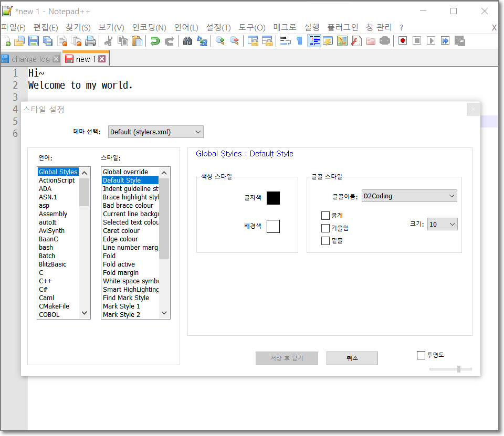Open the 글꼴이름 font name dropdown
Image resolution: width=504 pixels, height=436 pixels.
409,196
